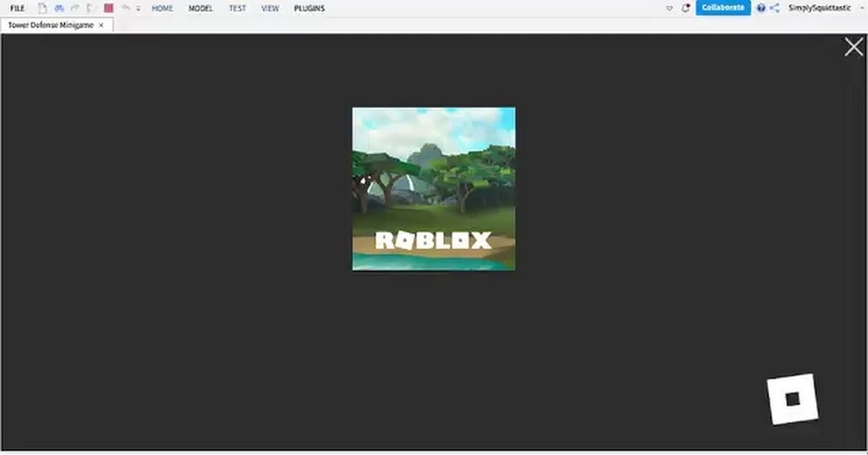Click the undo arrow icon

125,8
